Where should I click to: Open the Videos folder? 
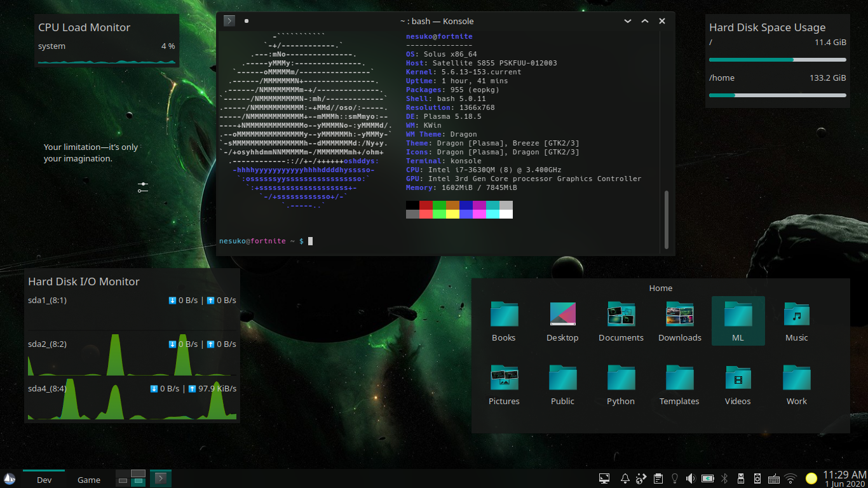tap(738, 385)
